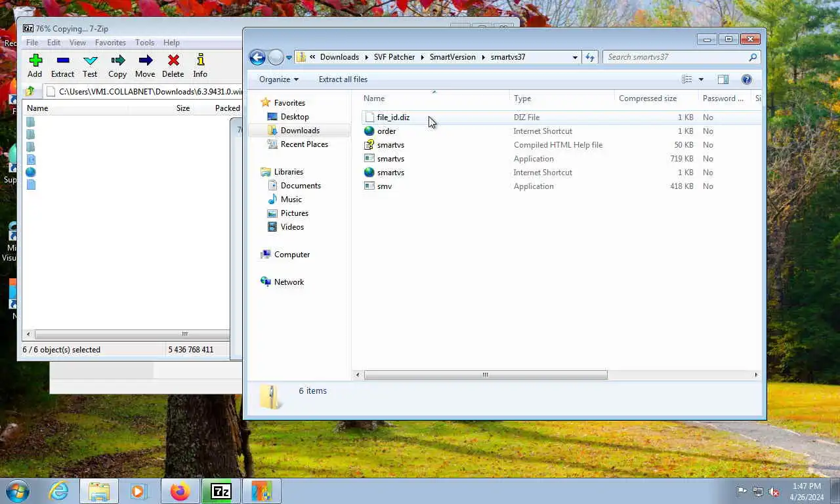This screenshot has width=840, height=504.
Task: Click the 7-Zip horizontal scrollbar
Action: (x=131, y=334)
